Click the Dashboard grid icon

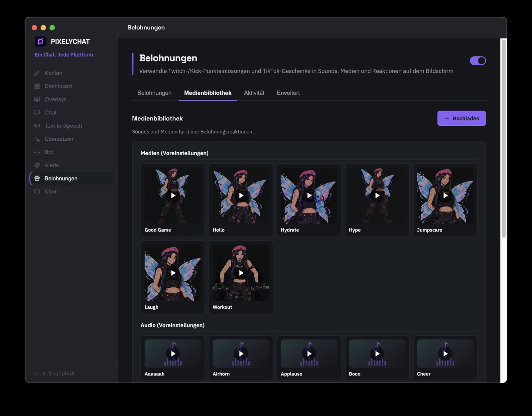[37, 86]
